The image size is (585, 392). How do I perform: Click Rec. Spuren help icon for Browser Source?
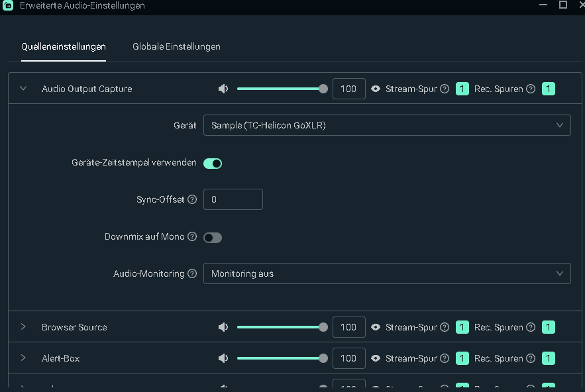[531, 327]
